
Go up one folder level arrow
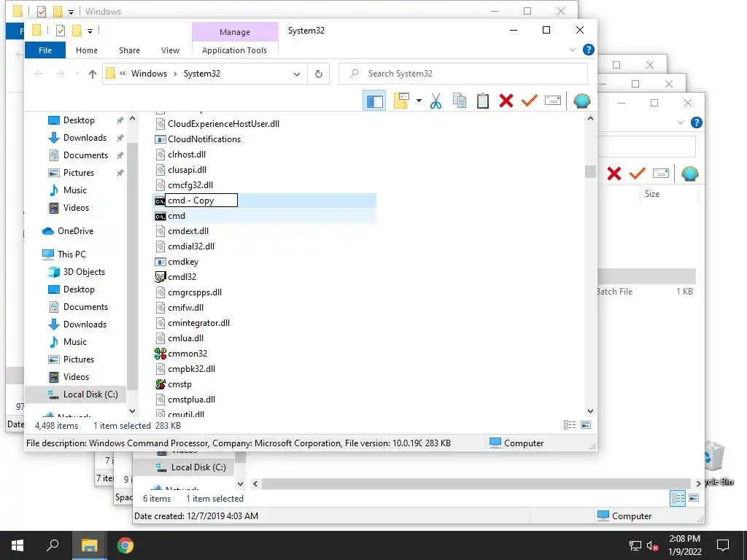pyautogui.click(x=93, y=74)
